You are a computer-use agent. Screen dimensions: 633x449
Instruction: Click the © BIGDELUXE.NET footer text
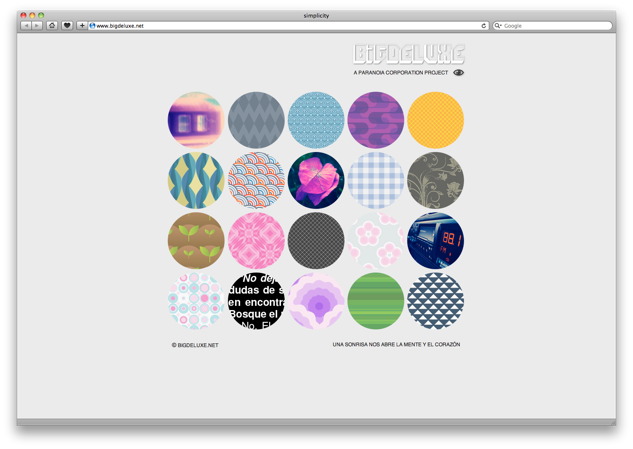[x=194, y=345]
